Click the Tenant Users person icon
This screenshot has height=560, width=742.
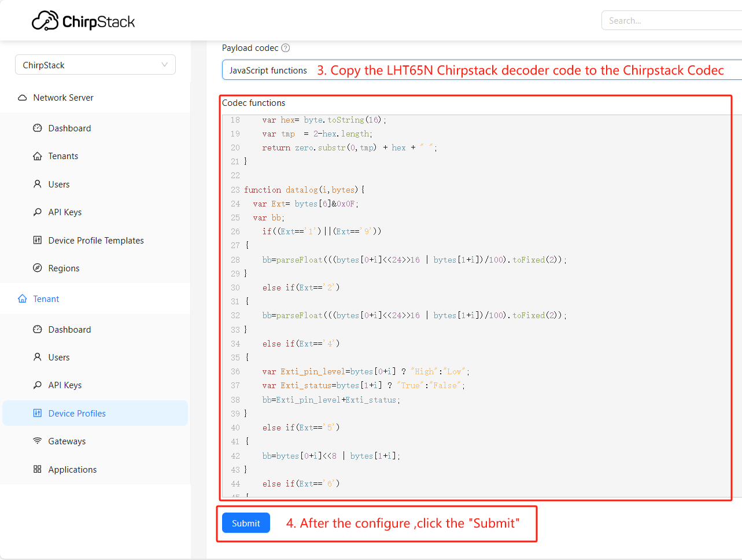tap(38, 358)
